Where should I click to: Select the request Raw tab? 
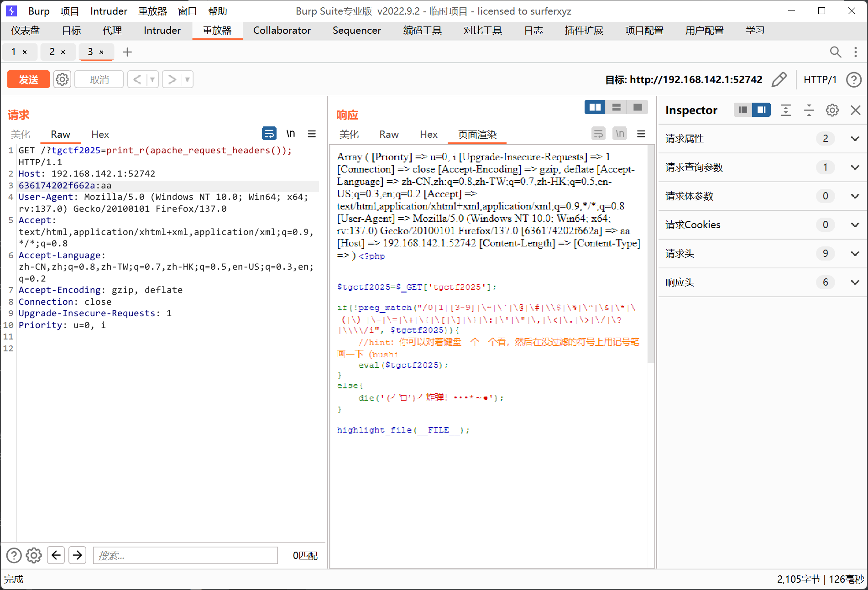click(60, 134)
